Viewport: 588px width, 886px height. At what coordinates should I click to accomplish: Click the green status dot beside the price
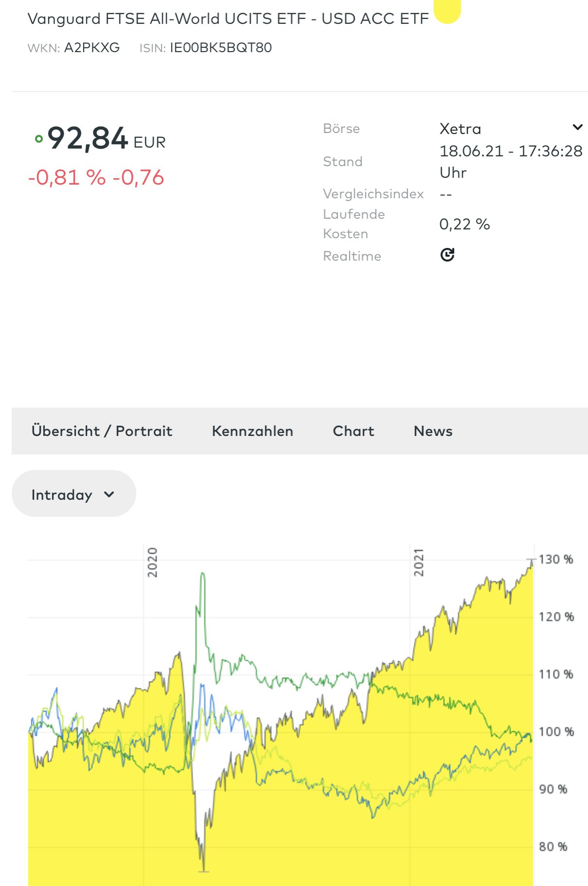pos(39,139)
